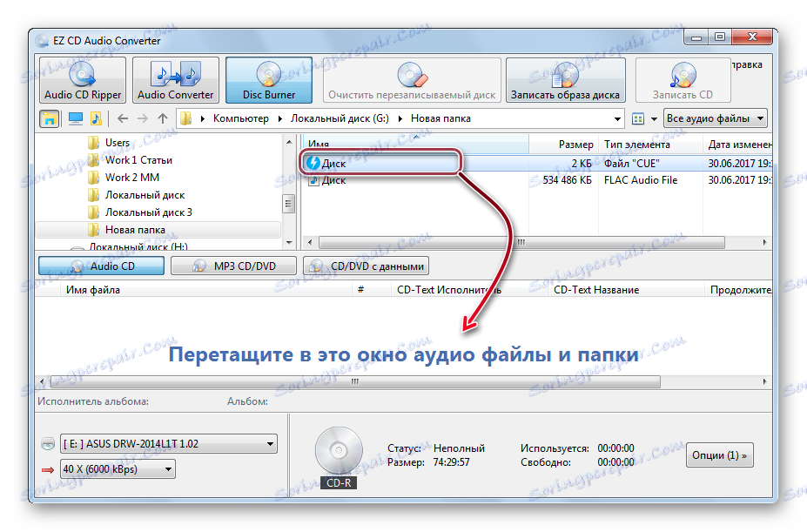Go up one folder level
Screen dimensions: 807x532
(163, 118)
